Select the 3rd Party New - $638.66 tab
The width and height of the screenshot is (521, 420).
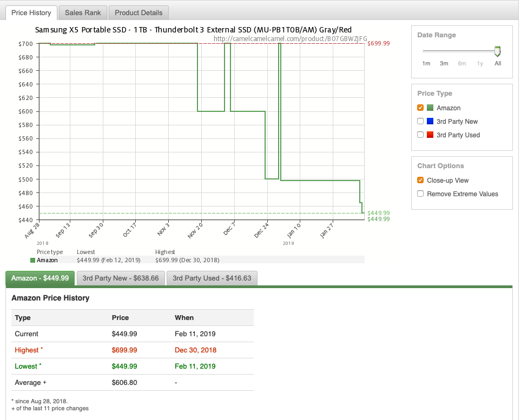click(x=121, y=278)
